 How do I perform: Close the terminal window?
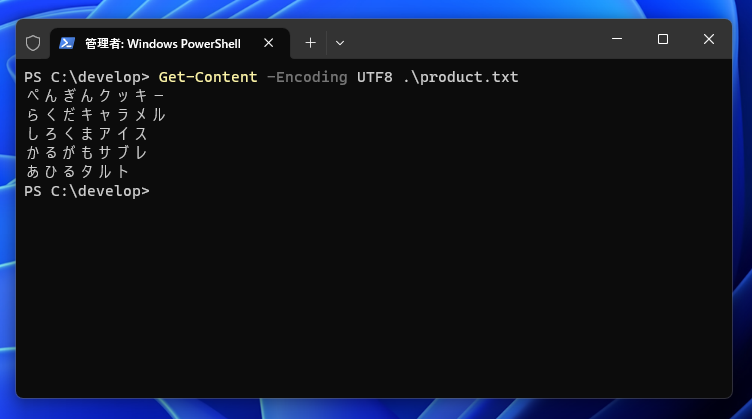point(708,40)
